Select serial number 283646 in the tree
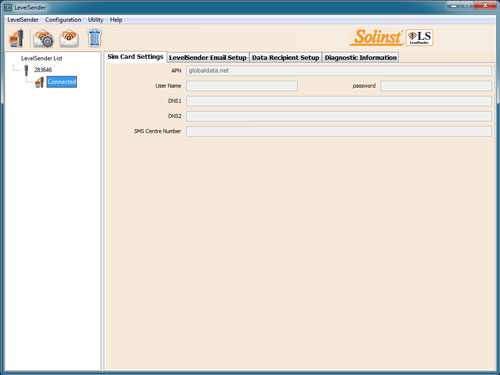The width and height of the screenshot is (500, 375). tap(43, 70)
